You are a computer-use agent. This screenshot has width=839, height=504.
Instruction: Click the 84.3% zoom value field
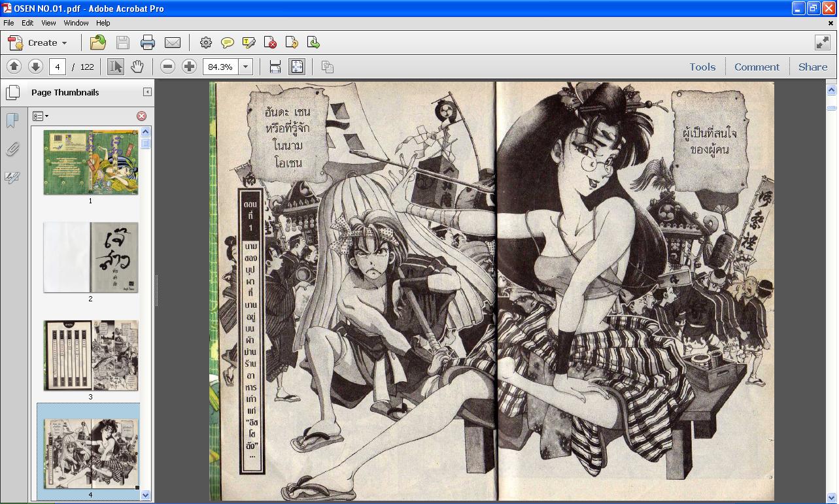pos(220,67)
